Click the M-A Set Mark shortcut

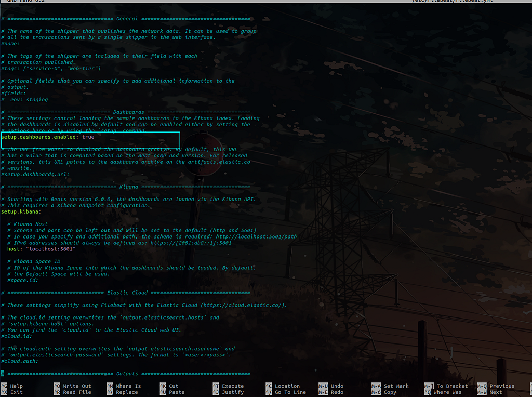pos(390,386)
